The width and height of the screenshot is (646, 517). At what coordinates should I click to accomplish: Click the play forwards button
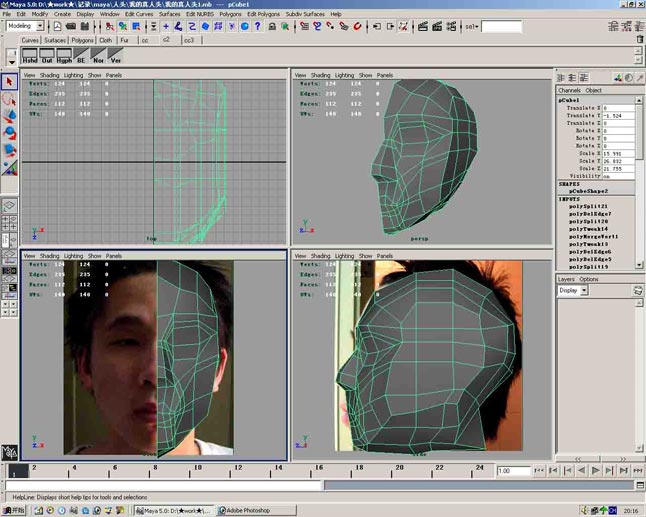pyautogui.click(x=595, y=470)
